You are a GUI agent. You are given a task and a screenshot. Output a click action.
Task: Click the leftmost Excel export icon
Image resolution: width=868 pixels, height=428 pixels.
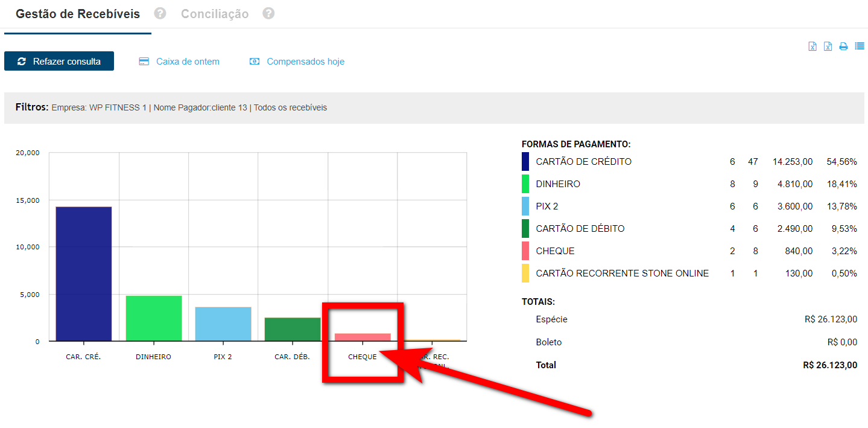pos(813,46)
